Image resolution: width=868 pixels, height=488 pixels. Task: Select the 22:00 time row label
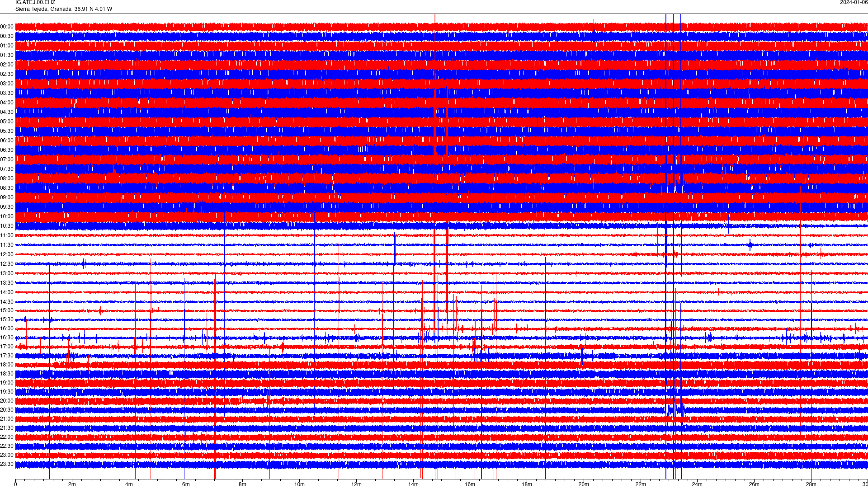point(7,437)
